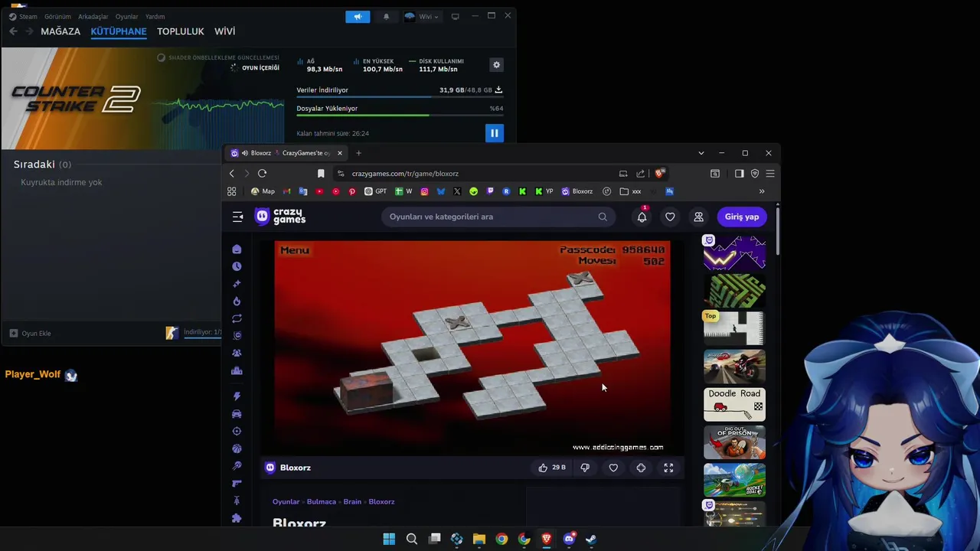The width and height of the screenshot is (980, 551).
Task: Switch Steam to Big Picture monitor icon
Action: click(x=455, y=16)
